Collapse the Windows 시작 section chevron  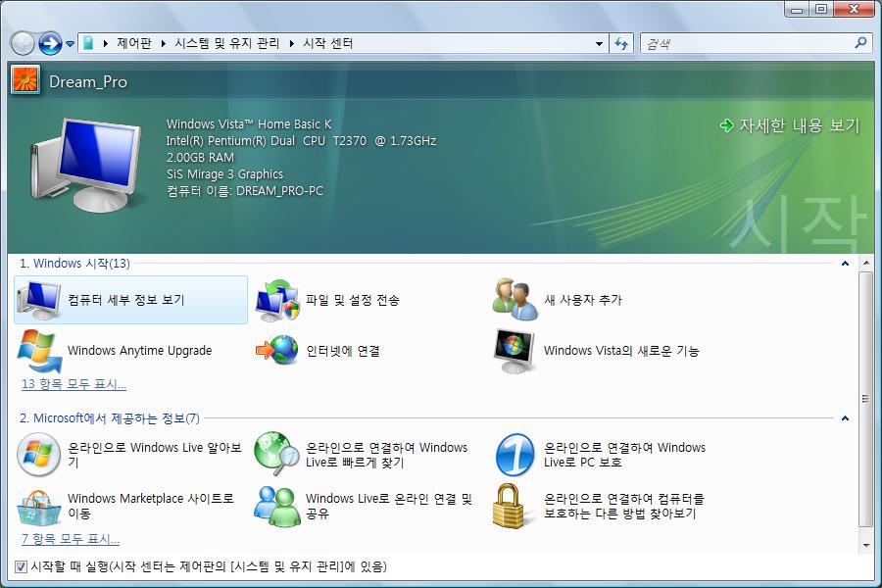point(845,264)
